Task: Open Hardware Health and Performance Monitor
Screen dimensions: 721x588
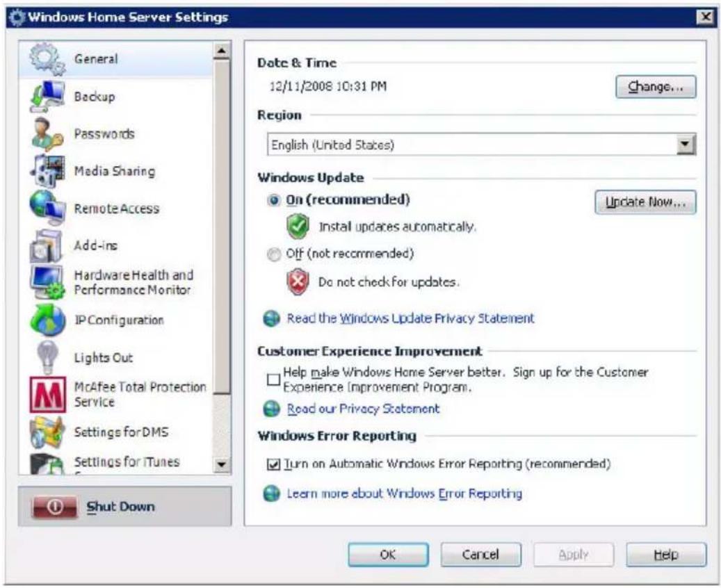Action: (x=116, y=282)
